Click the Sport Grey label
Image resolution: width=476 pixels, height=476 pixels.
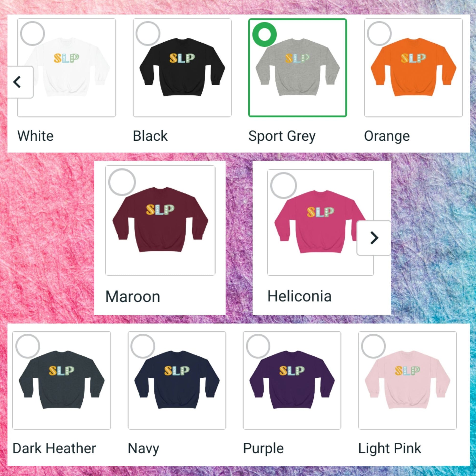pos(282,136)
